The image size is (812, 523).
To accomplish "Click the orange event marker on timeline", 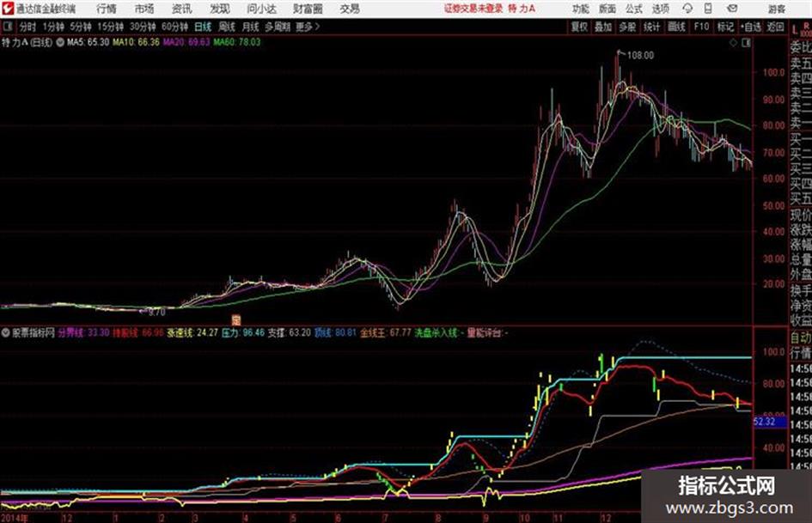I will point(235,319).
